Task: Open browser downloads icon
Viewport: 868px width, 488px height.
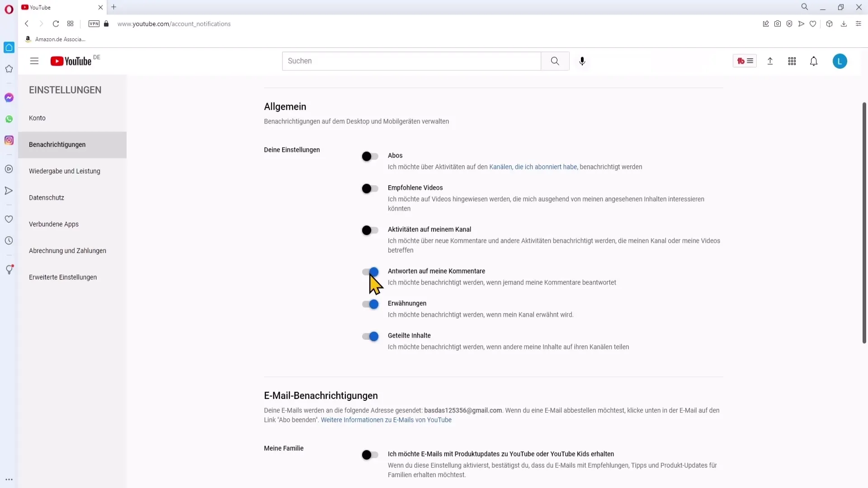Action: 844,24
